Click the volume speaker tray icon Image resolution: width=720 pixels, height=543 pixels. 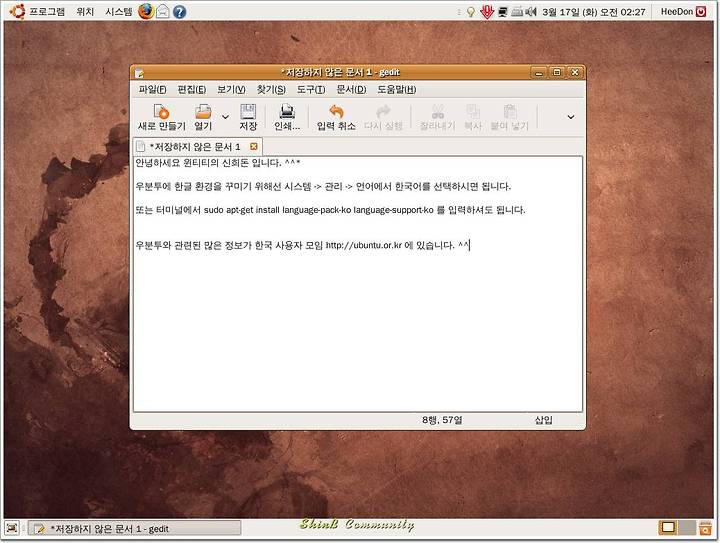531,12
